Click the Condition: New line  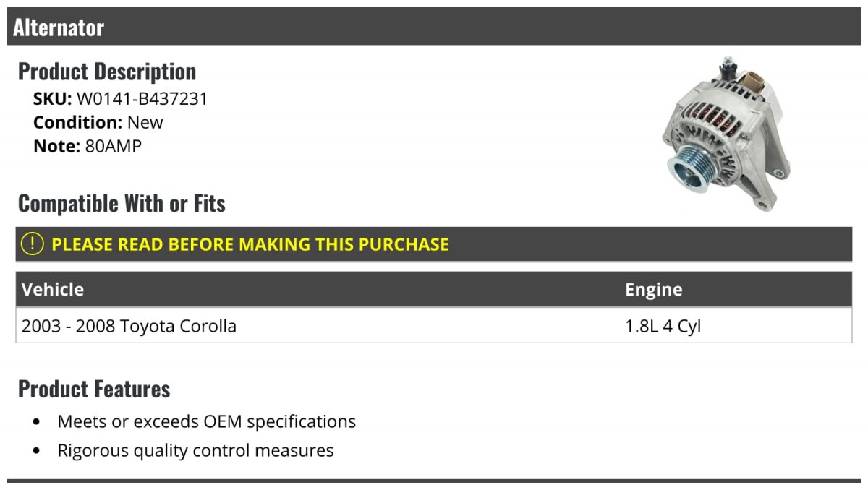point(98,122)
